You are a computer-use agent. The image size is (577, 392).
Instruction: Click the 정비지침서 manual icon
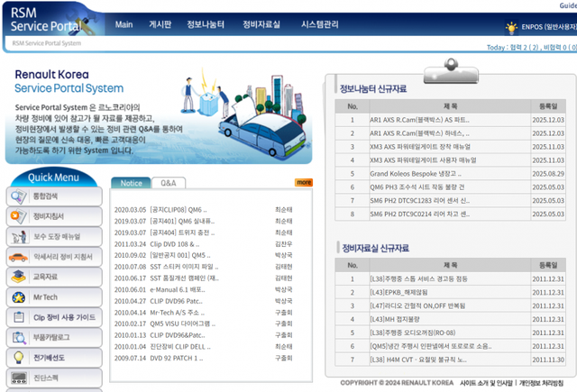pos(18,216)
